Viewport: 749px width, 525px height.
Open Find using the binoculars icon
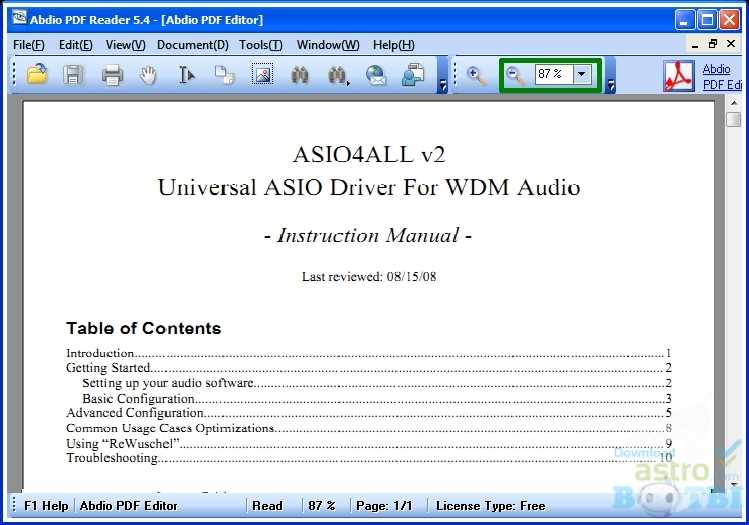(x=300, y=75)
